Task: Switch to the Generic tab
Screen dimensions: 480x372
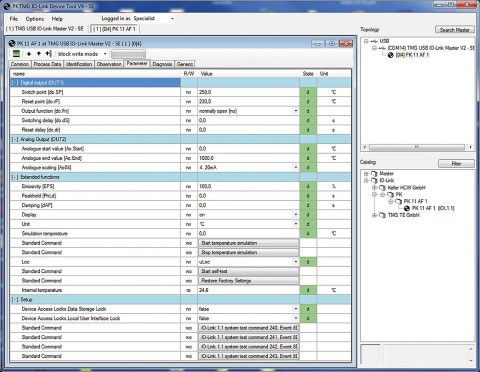Action: click(x=185, y=64)
